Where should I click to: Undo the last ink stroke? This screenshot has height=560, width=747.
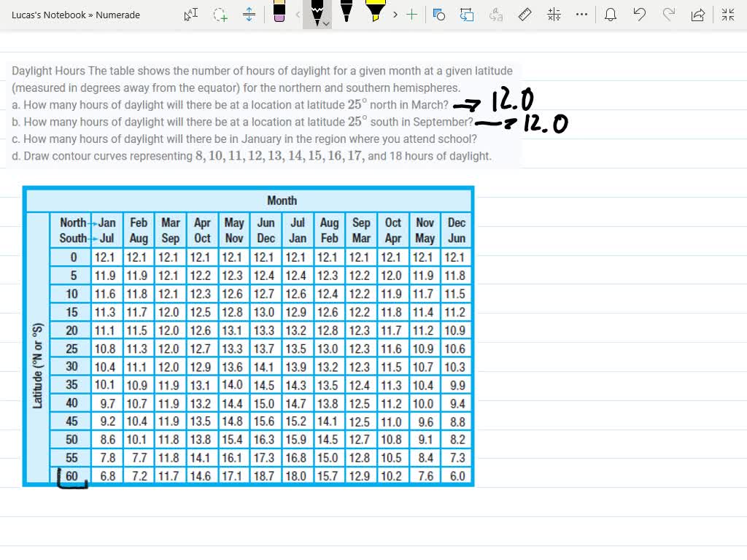[639, 14]
